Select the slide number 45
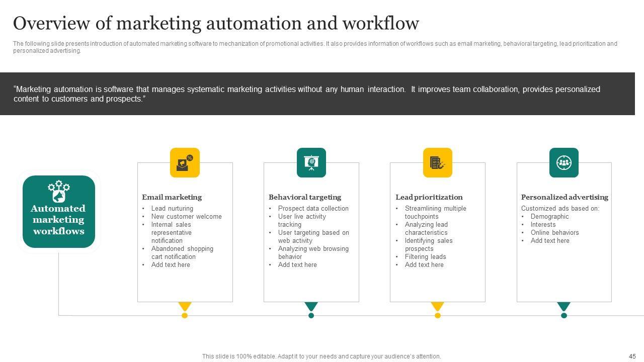Screen dimensions: 644x362 pos(632,356)
